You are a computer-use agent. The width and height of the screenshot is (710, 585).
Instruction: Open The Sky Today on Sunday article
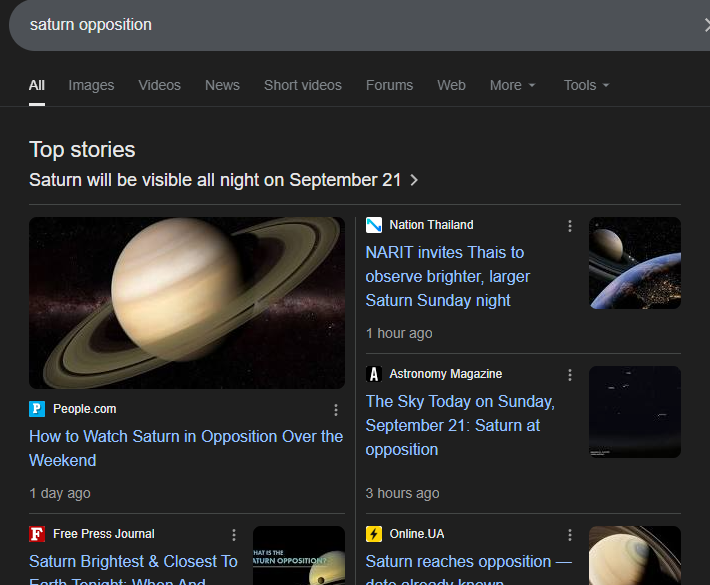pos(460,425)
